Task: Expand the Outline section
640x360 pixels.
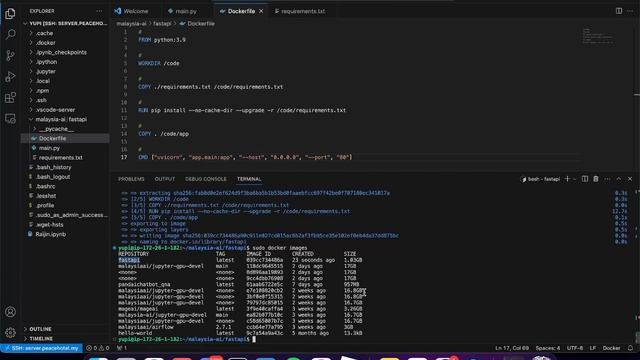Action: [65, 329]
